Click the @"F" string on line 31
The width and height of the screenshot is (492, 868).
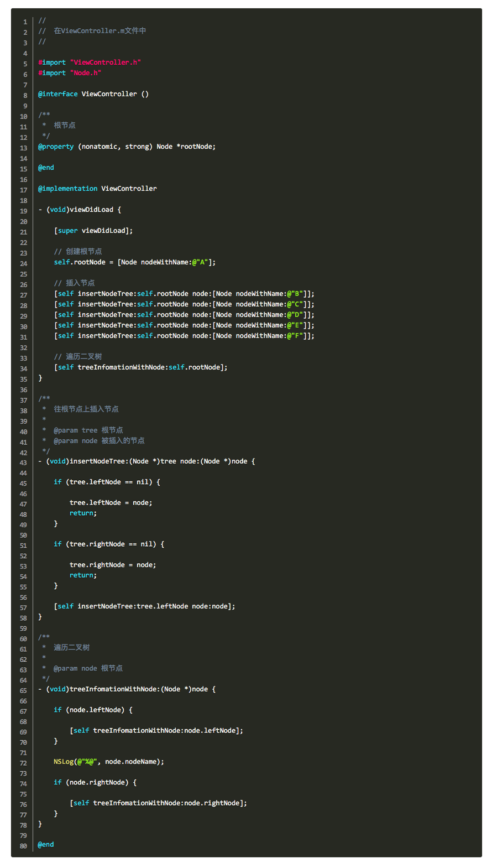[x=295, y=336]
